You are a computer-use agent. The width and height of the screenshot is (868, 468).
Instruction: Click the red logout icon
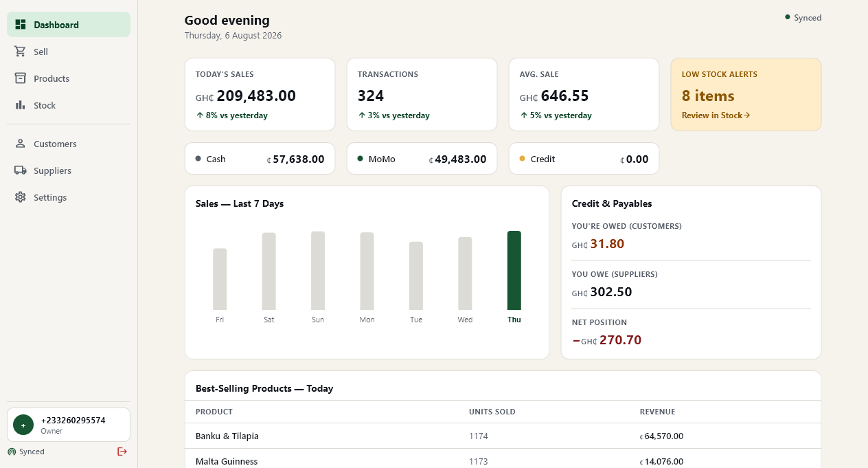122,452
